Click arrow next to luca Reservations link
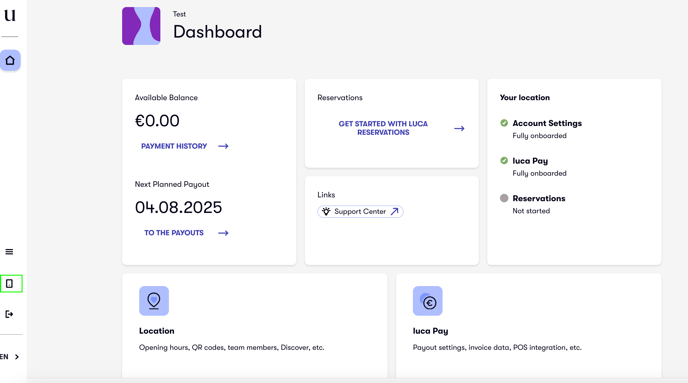The width and height of the screenshot is (688, 383). (459, 129)
